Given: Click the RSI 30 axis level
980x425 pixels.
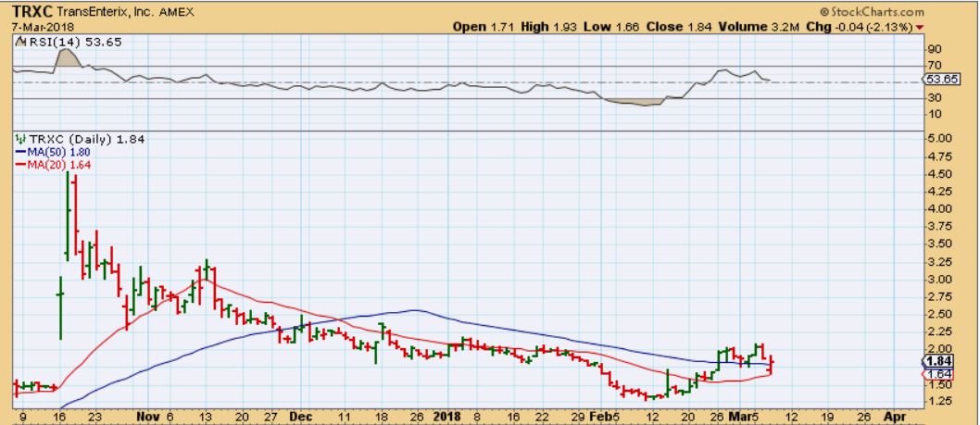Looking at the screenshot, I should (935, 97).
